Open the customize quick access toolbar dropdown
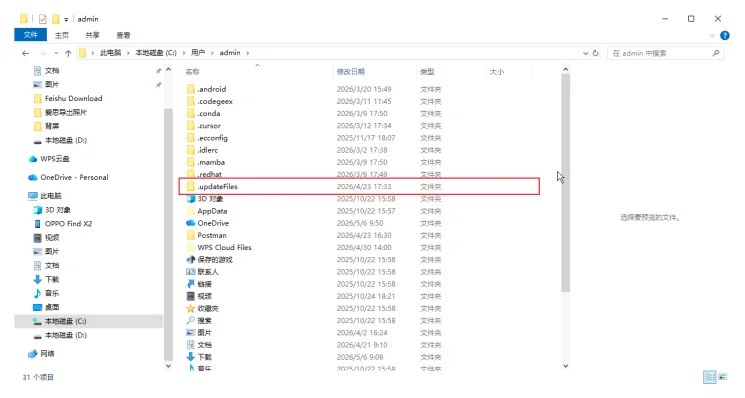This screenshot has height=398, width=745. pos(66,19)
